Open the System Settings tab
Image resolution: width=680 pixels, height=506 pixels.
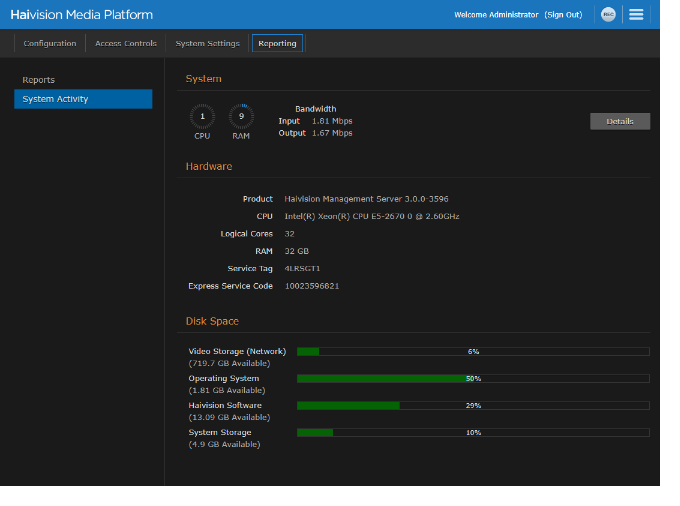[207, 43]
